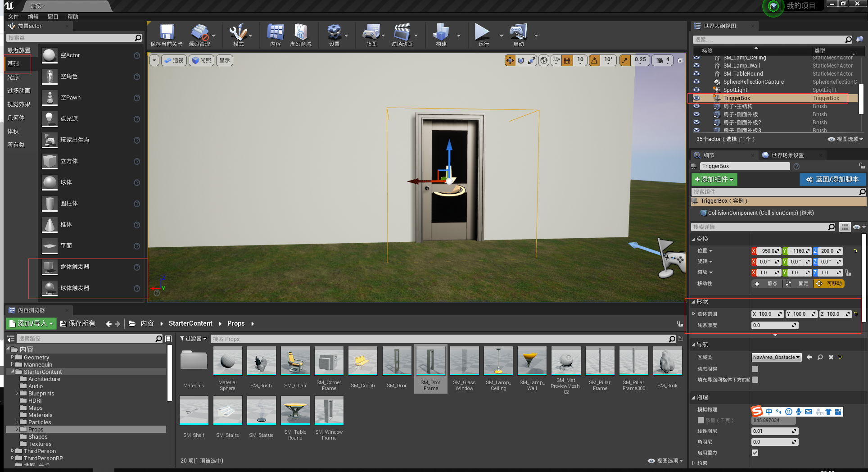Click the Show (显示) viewport button
The width and height of the screenshot is (868, 472).
224,60
